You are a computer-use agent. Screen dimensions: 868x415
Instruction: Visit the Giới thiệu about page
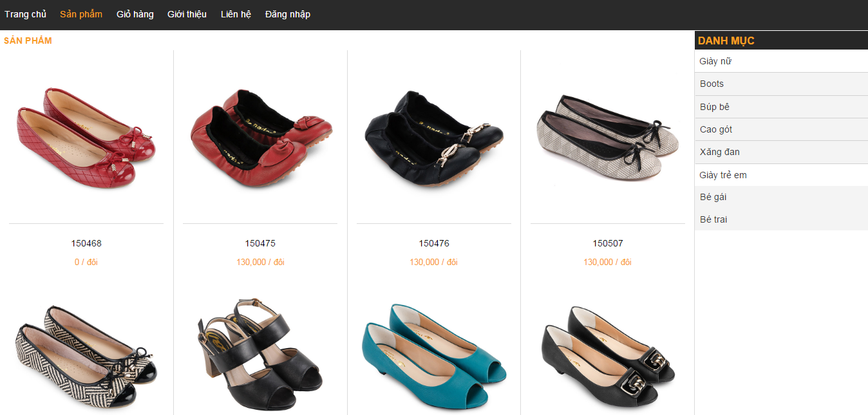187,14
